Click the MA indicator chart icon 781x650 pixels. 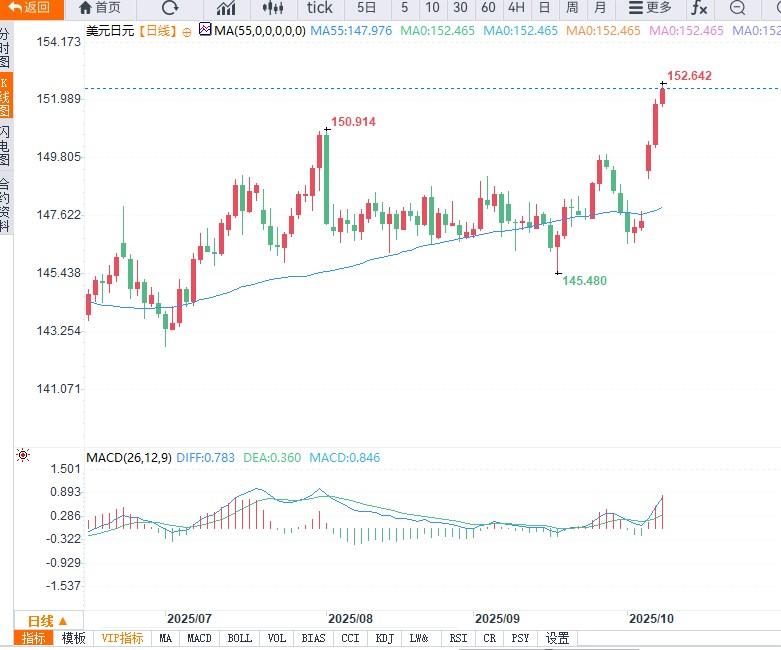tap(204, 31)
